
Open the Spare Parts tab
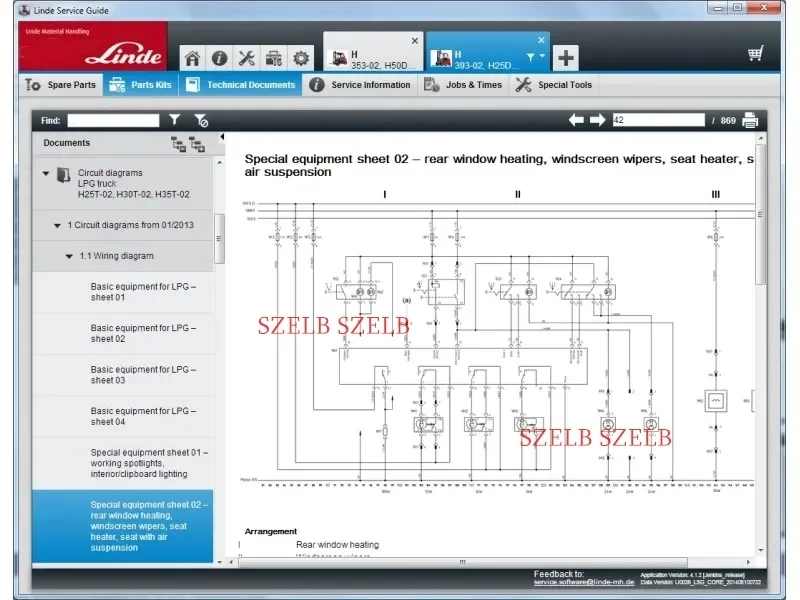[x=61, y=85]
